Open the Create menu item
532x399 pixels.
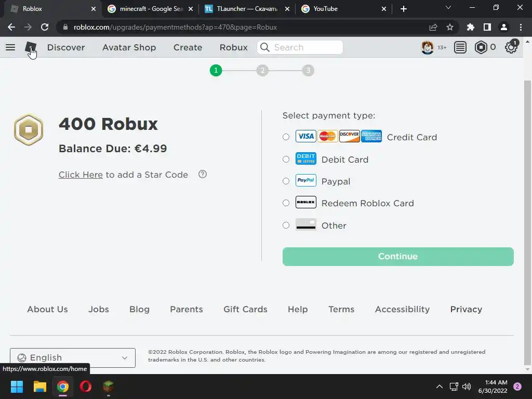[x=188, y=47]
